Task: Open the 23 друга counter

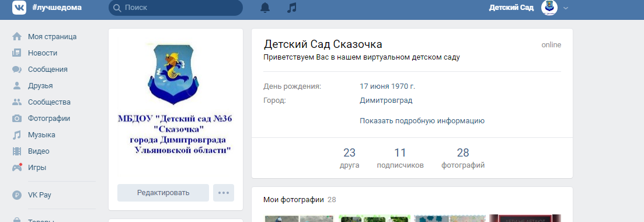Action: click(350, 158)
